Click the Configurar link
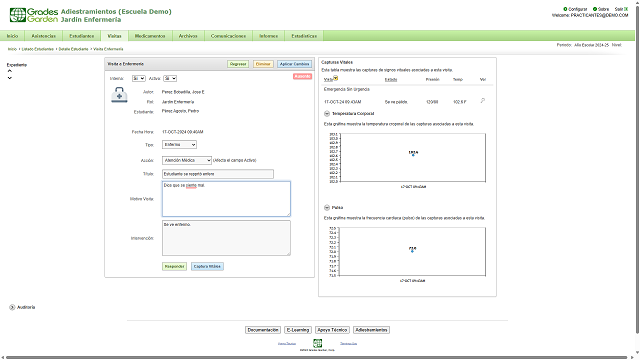The height and width of the screenshot is (360, 640). pyautogui.click(x=578, y=9)
